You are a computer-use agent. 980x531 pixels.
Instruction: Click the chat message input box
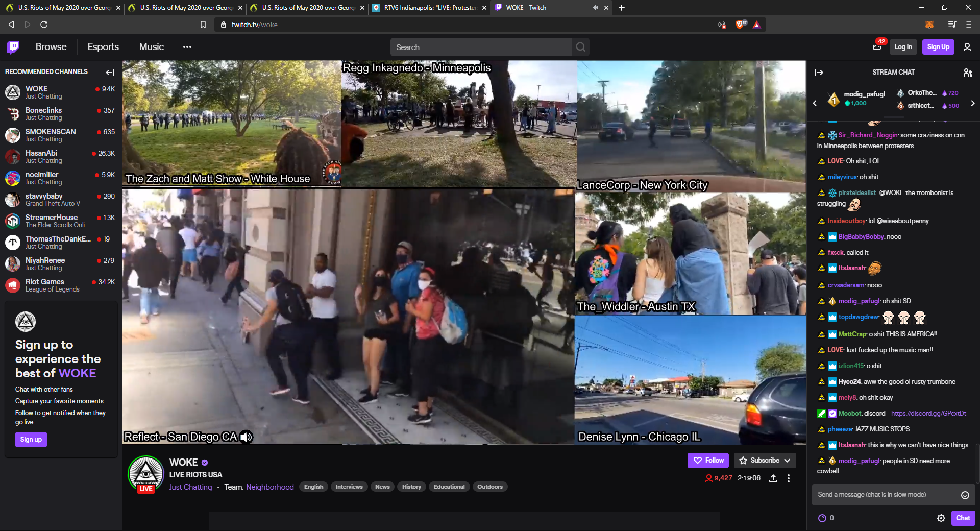point(893,495)
